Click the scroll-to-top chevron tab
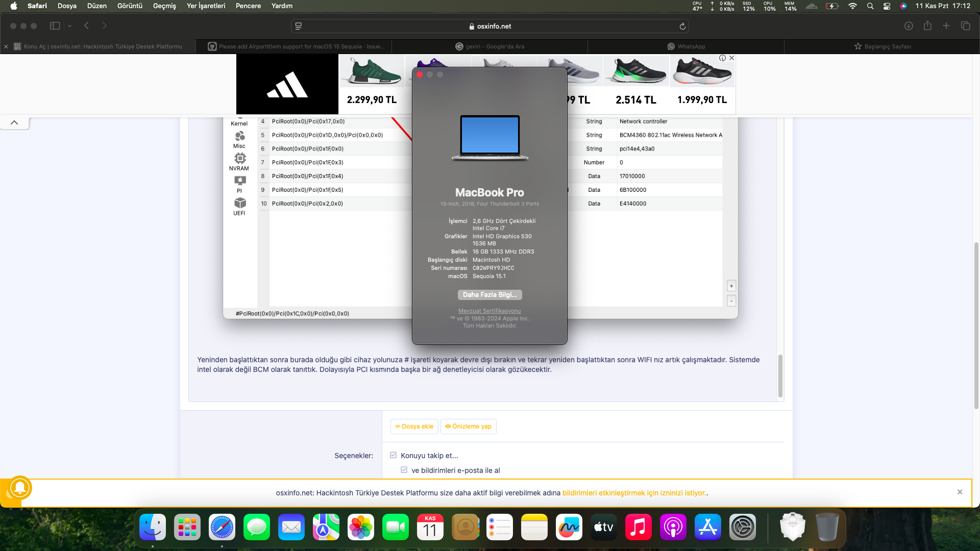Viewport: 980px width, 551px height. coord(14,122)
